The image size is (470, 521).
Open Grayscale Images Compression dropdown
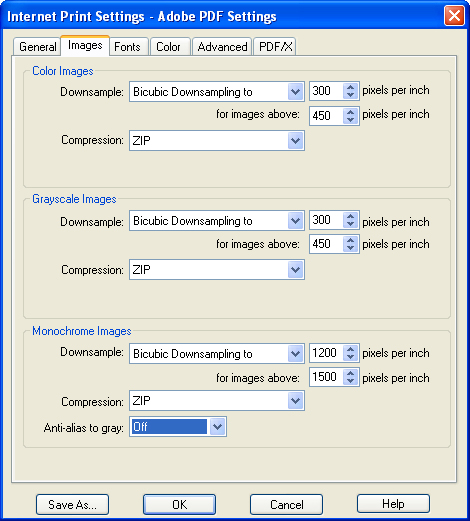[217, 270]
